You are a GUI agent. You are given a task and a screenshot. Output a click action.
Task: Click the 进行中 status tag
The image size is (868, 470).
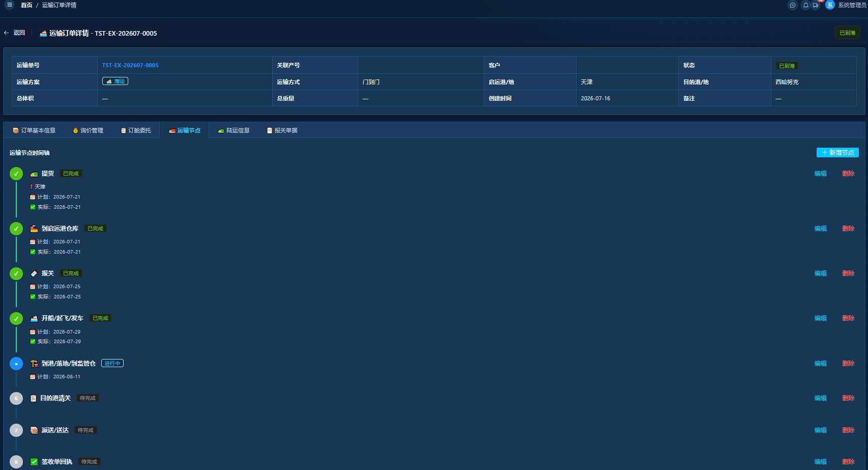click(x=112, y=363)
